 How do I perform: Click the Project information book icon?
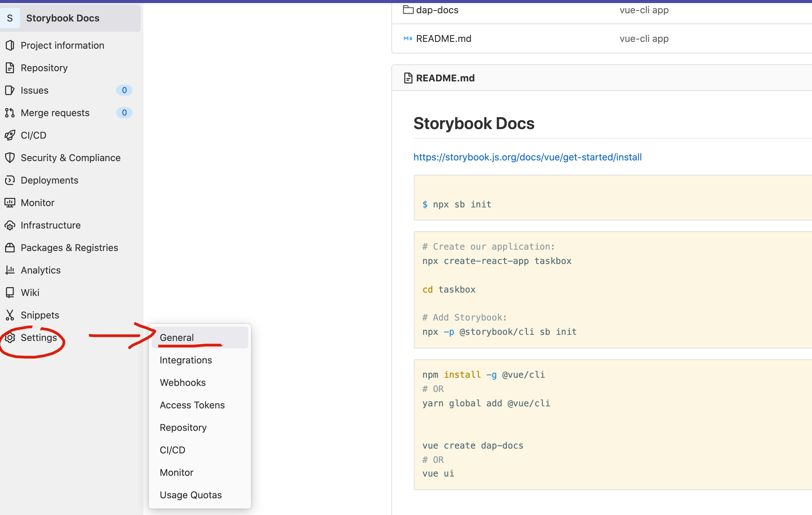[10, 45]
